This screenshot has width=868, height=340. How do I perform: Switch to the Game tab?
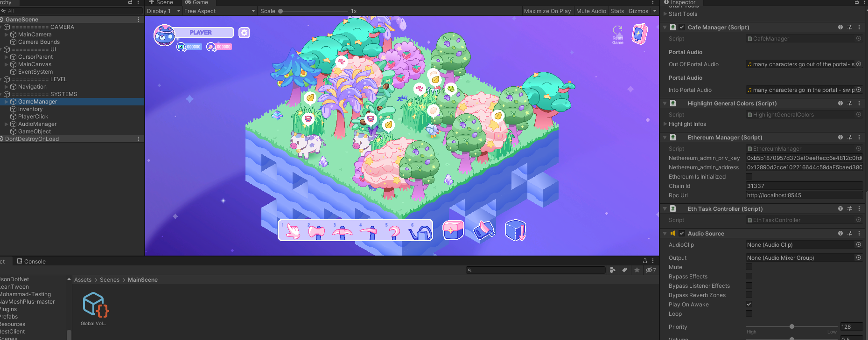tap(196, 3)
